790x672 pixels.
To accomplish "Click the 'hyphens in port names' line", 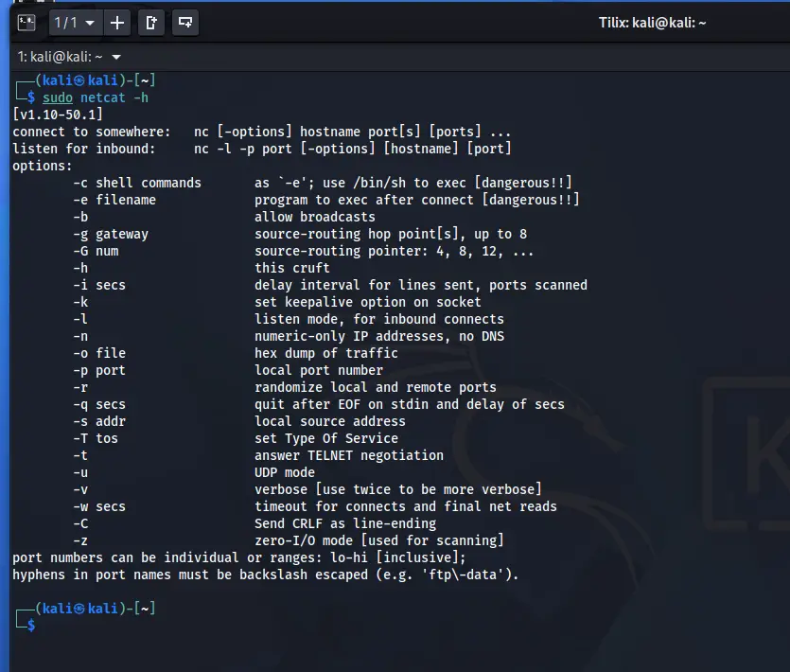I will pos(266,575).
